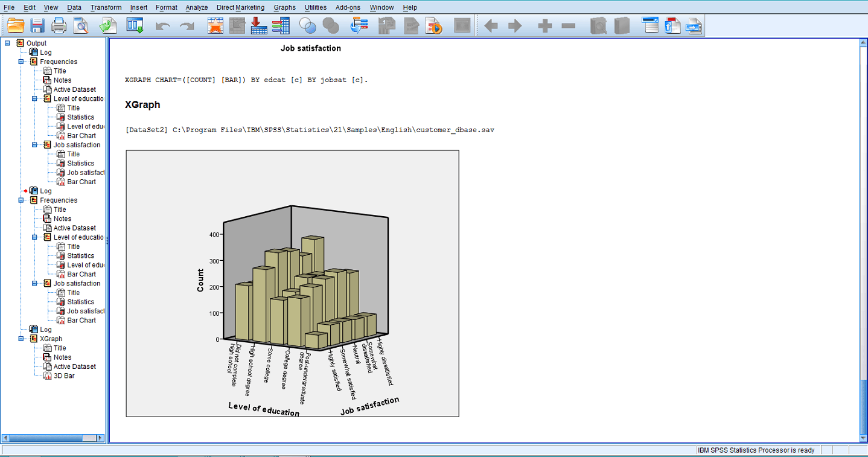
Task: Click the plus Expand outline icon
Action: click(545, 26)
